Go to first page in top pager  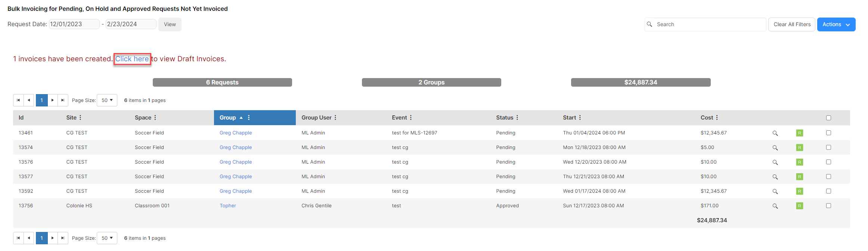[18, 100]
